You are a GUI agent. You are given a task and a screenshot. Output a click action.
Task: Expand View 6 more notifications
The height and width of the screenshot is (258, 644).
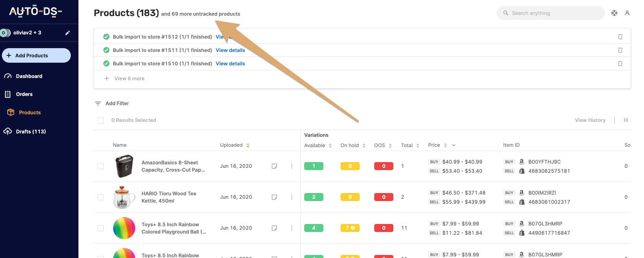pos(124,78)
